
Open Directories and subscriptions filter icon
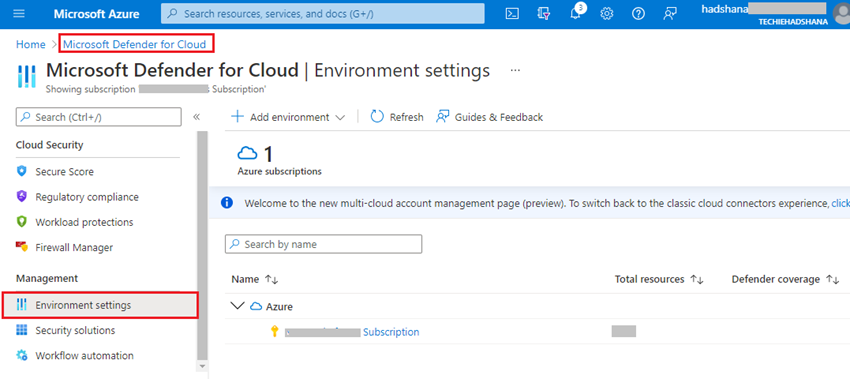(544, 14)
